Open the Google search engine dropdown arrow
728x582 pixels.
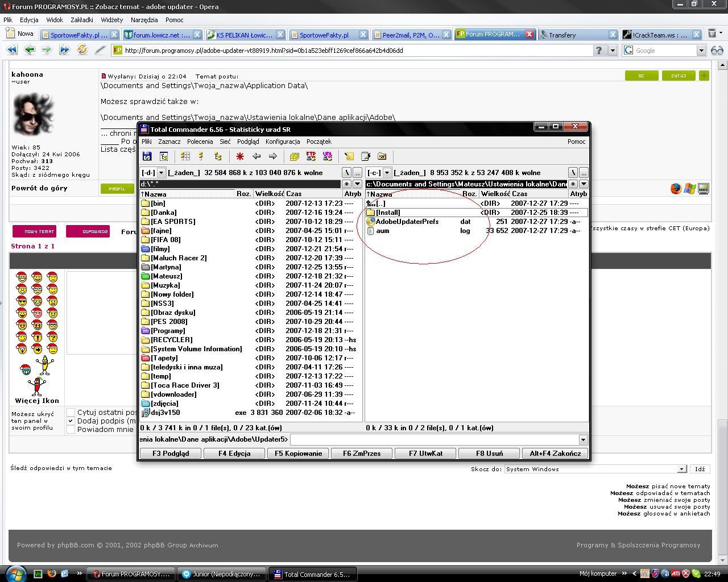[701, 51]
